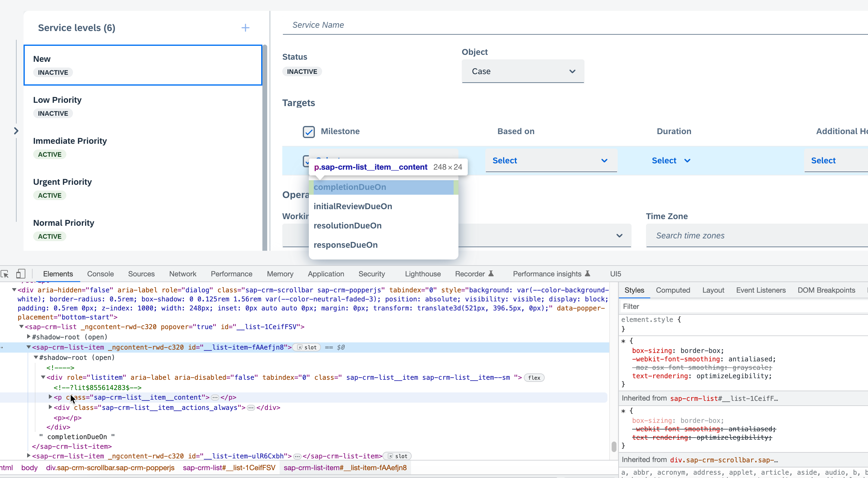Collapse the sap-crm-popperjs dialog div node
868x478 pixels.
pos(14,290)
